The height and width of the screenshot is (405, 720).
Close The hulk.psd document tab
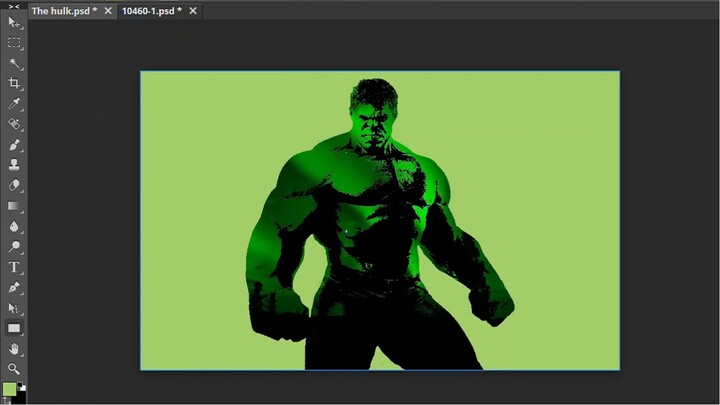[108, 11]
